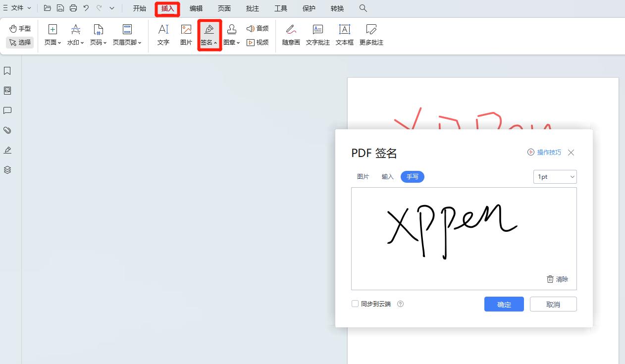Close the PDF 签名 dialog
Screen dimensions: 625x364
click(571, 153)
